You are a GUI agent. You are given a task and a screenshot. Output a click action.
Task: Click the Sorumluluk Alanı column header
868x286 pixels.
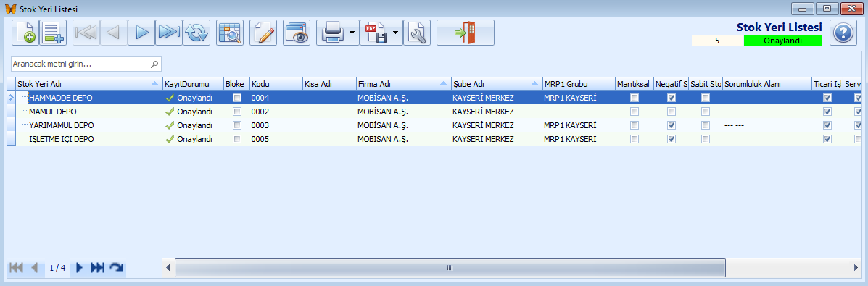(x=767, y=83)
